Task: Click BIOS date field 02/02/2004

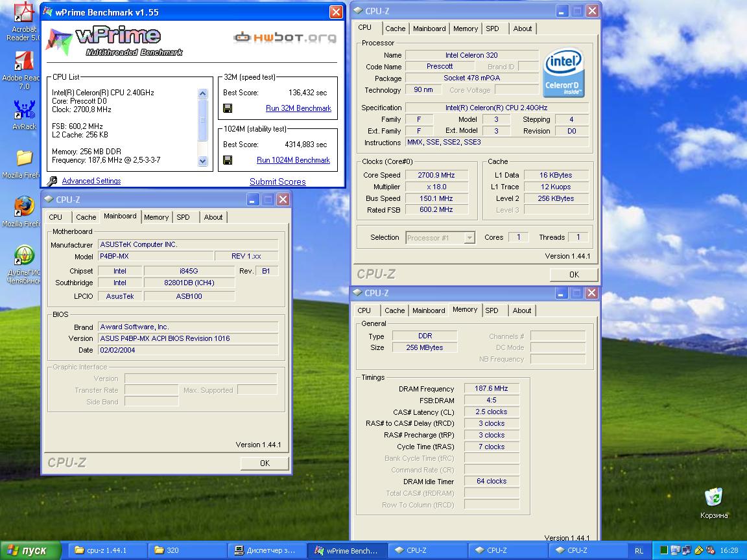Action: (x=187, y=350)
